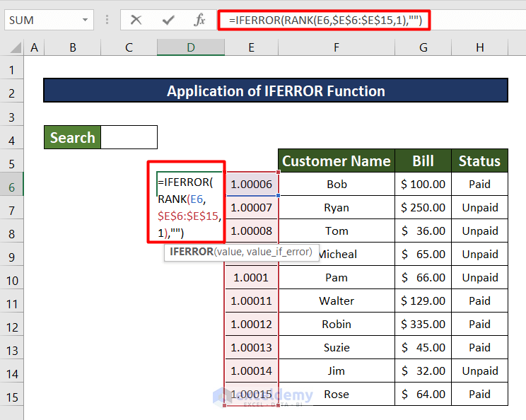Click the Status header cell
The height and width of the screenshot is (420, 526).
tap(479, 161)
